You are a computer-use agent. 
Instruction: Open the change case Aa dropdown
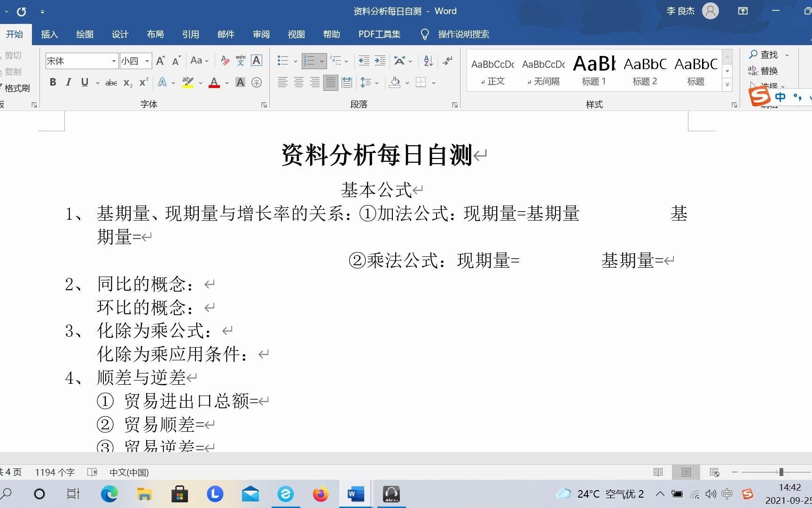pyautogui.click(x=199, y=61)
